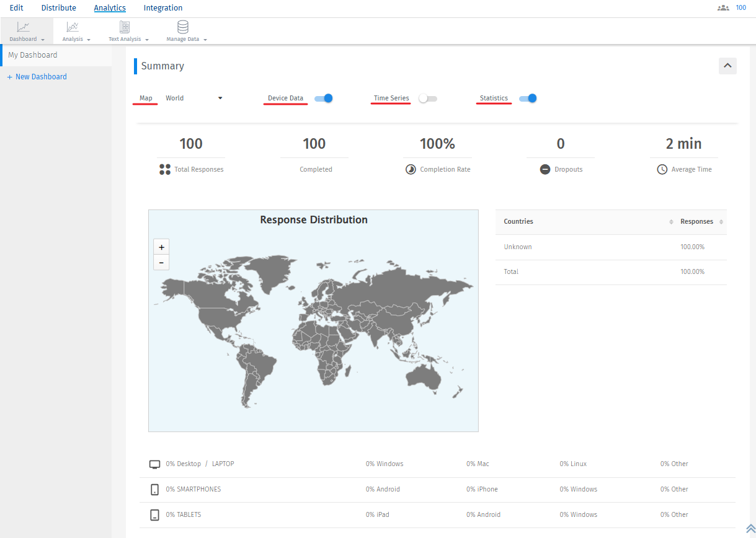The image size is (756, 538).
Task: Collapse the Summary section
Action: point(727,66)
